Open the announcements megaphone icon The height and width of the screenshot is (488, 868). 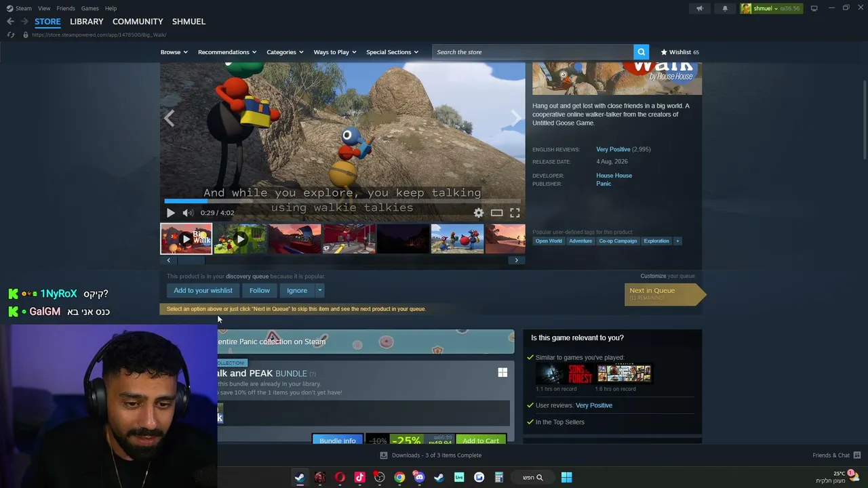click(x=700, y=8)
